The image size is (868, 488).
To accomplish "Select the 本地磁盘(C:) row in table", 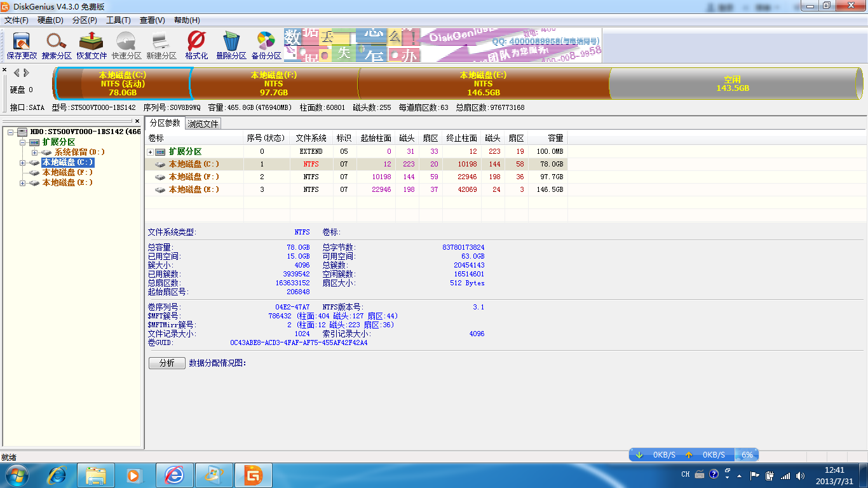I will [356, 164].
